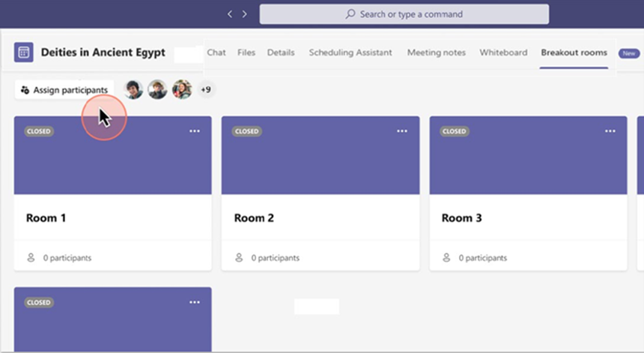The image size is (644, 353).
Task: Click Room 2's 0 participants label
Action: pyautogui.click(x=275, y=258)
